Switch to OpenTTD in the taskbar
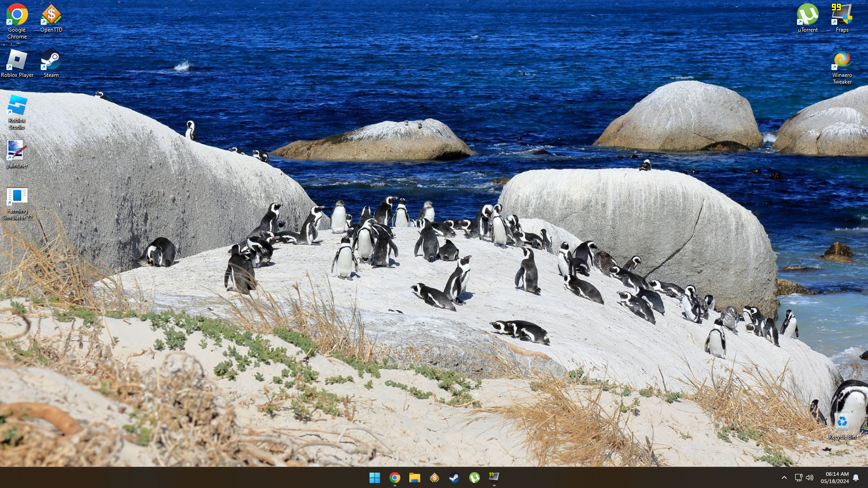This screenshot has width=868, height=488. (x=435, y=478)
